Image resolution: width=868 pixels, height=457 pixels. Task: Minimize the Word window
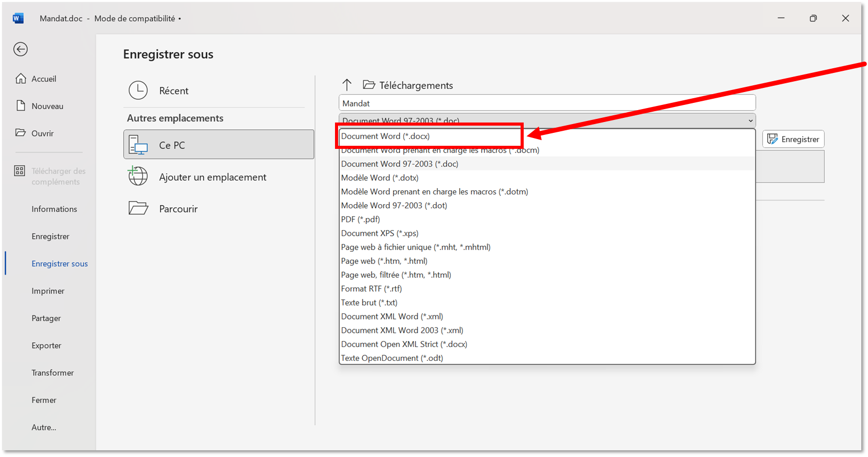coord(781,18)
